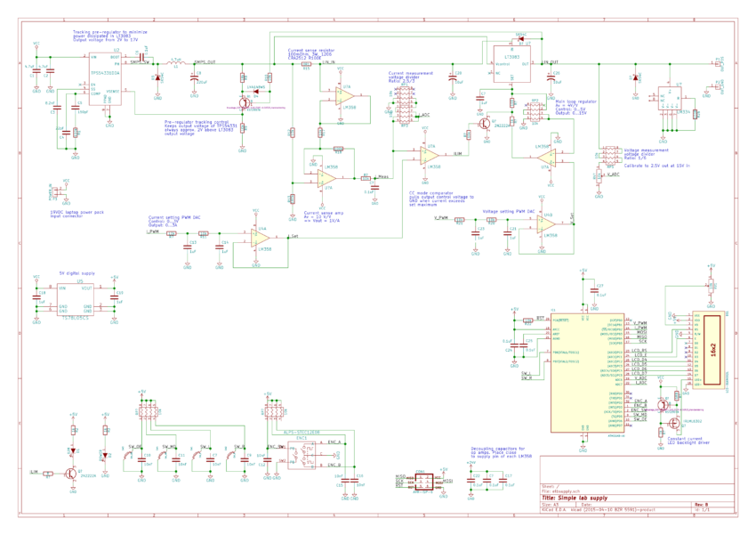
Task: Click the Constant current LED backlight driver note
Action: point(687,440)
